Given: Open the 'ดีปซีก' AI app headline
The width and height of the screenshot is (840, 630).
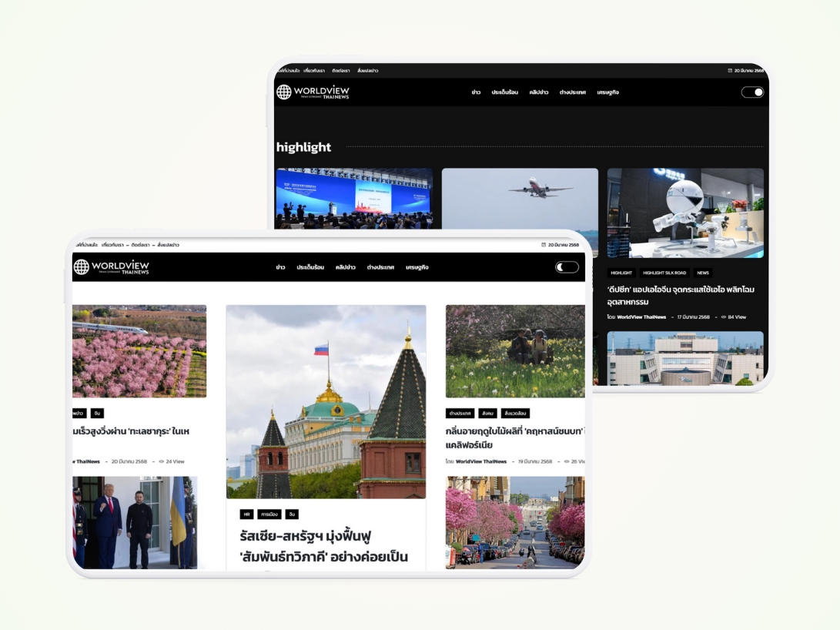Looking at the screenshot, I should pyautogui.click(x=681, y=296).
